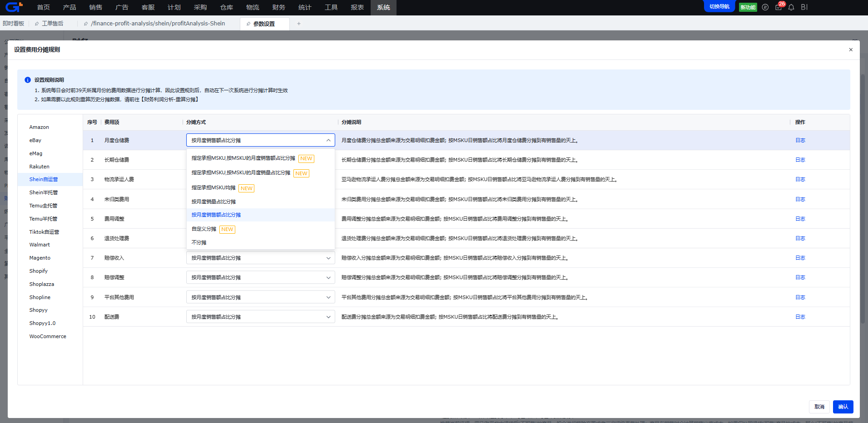Close the 设置费用分摊规则 dialog with X
The width and height of the screenshot is (868, 423).
(851, 50)
